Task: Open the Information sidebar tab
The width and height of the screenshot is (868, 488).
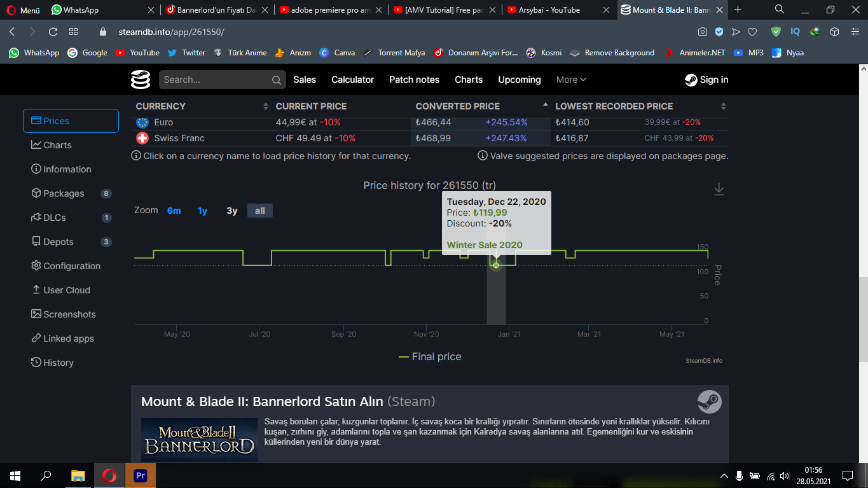Action: [71, 169]
